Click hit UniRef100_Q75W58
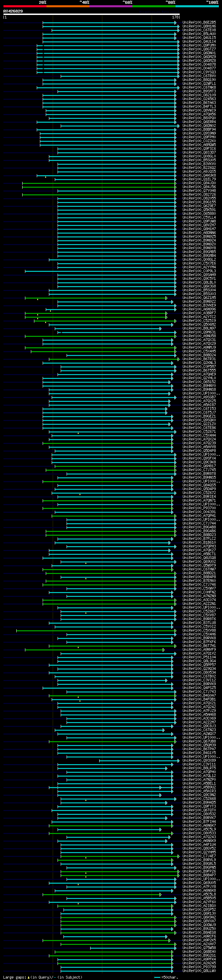The width and height of the screenshot is (222, 980). pyautogui.click(x=199, y=948)
